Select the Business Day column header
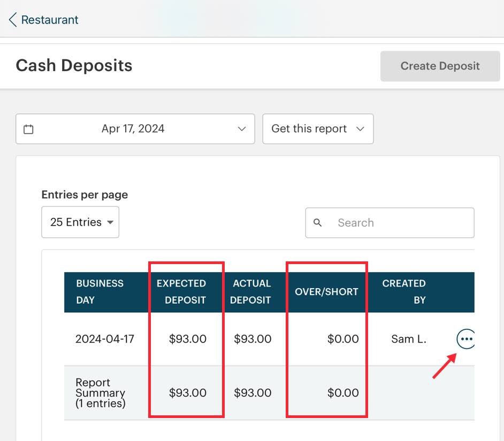This screenshot has width=504, height=441. (x=99, y=292)
